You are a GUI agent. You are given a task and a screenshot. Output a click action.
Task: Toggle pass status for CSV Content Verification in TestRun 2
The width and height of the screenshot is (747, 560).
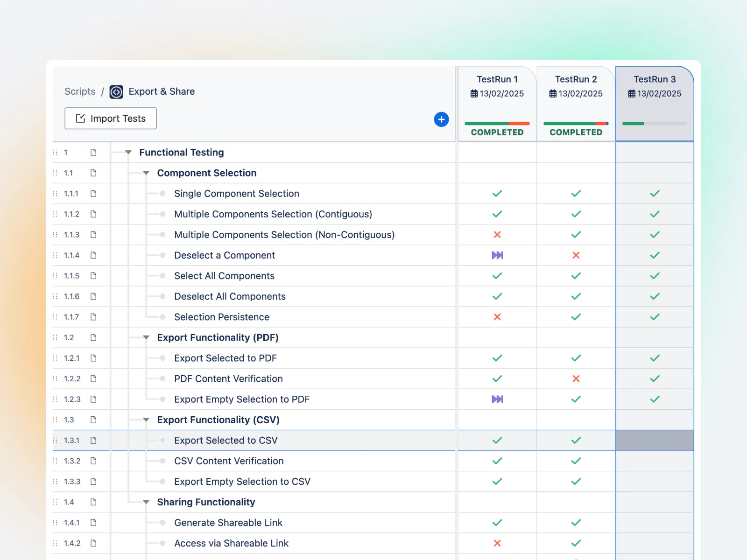(x=576, y=461)
